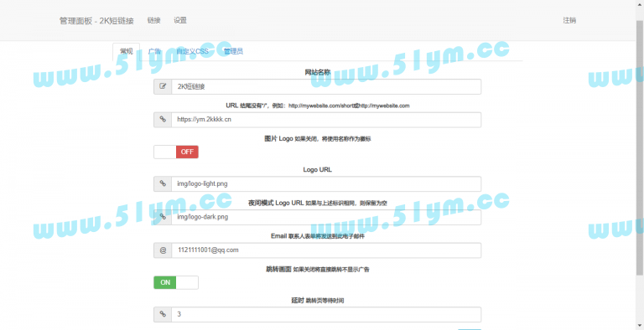Viewport: 644px width, 330px height.
Task: Click the Logo URL label
Action: point(318,169)
